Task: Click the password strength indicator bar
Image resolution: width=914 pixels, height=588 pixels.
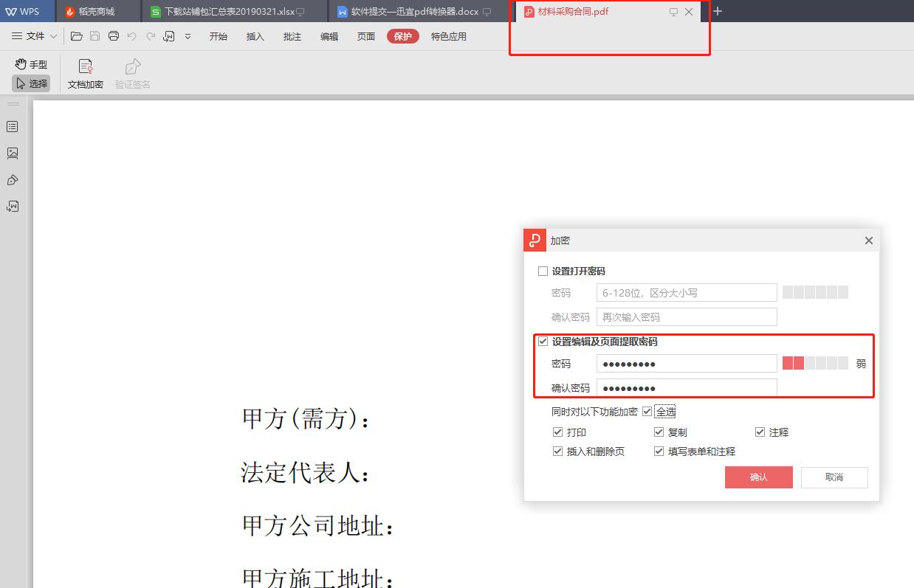Action: [x=815, y=363]
